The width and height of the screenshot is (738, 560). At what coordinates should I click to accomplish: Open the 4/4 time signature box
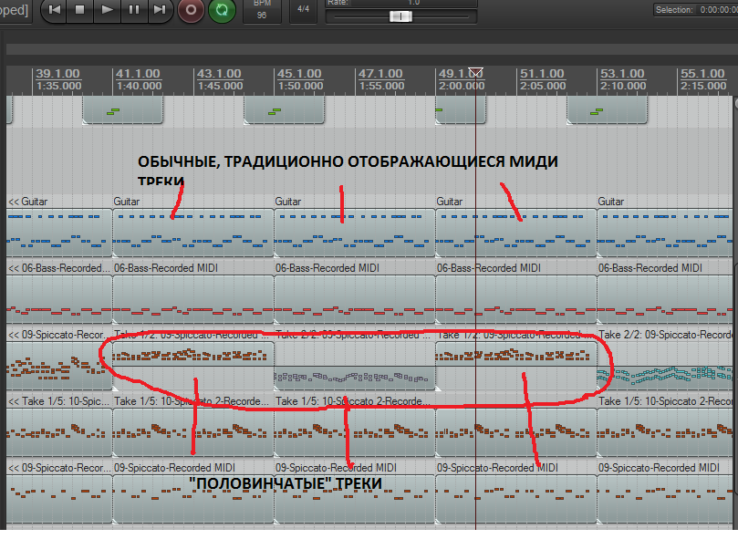[303, 9]
